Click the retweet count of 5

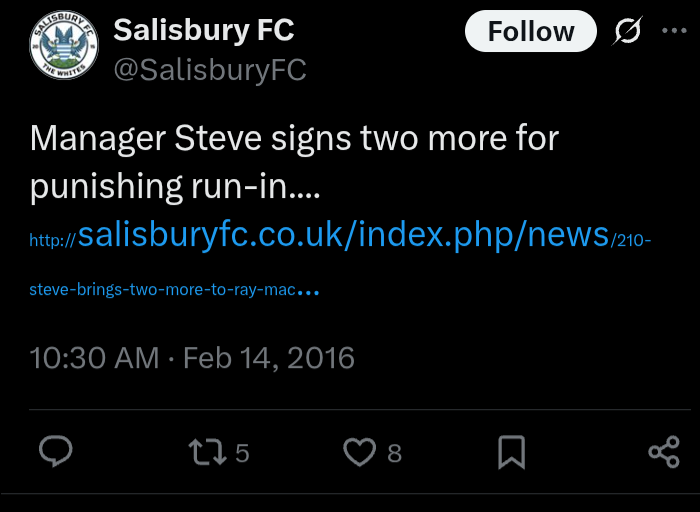(242, 454)
